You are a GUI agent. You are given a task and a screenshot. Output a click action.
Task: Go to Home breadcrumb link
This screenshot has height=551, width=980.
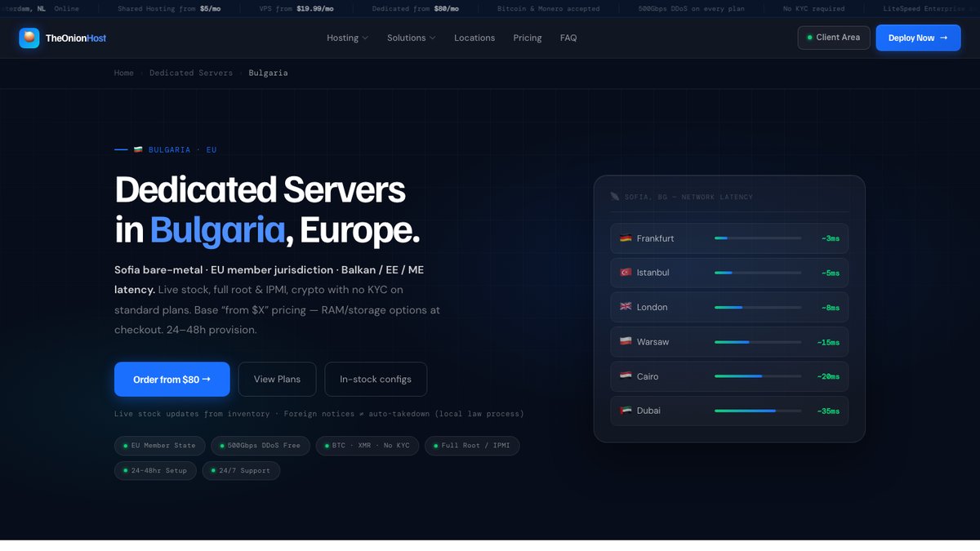pos(124,73)
